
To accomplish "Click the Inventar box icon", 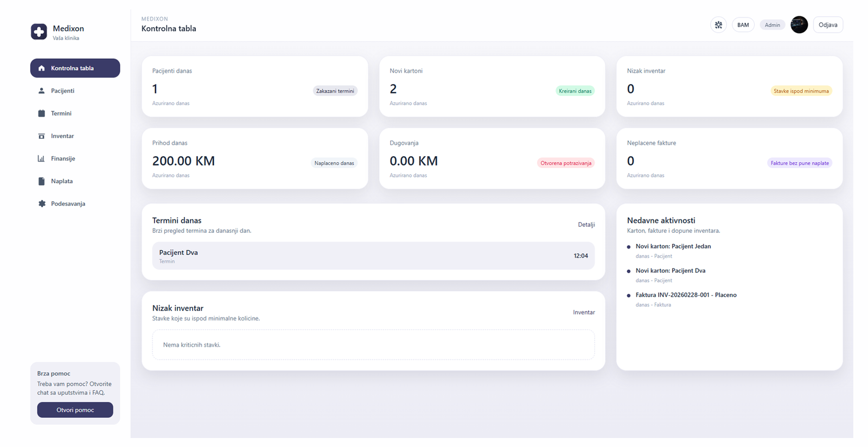I will tap(41, 136).
